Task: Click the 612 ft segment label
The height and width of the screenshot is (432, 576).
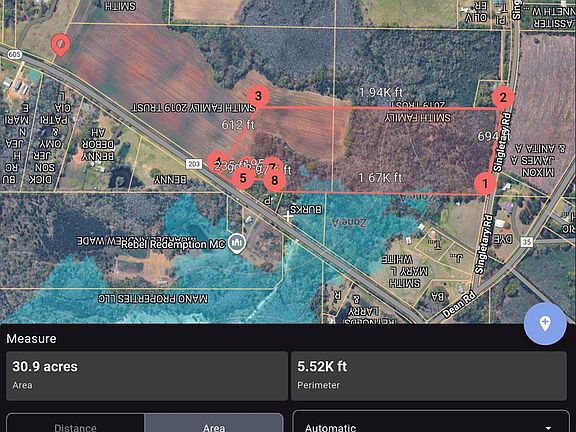Action: [x=238, y=125]
